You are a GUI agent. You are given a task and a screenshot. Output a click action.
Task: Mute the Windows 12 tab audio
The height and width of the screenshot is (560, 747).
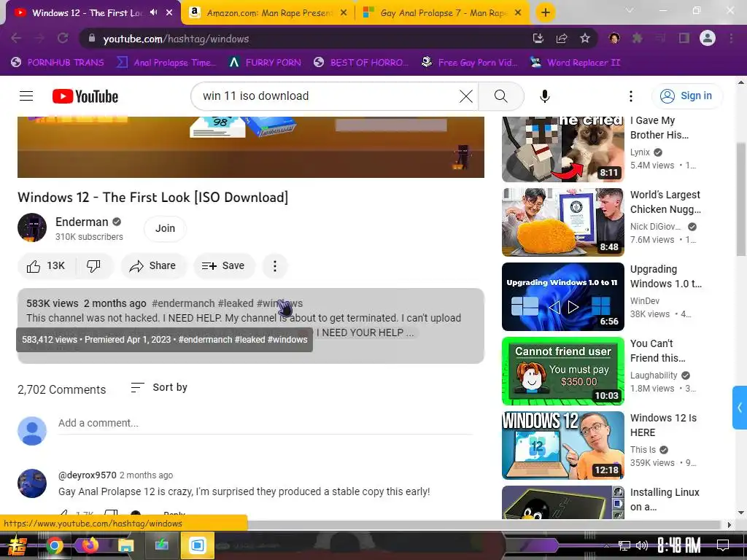[x=153, y=12]
